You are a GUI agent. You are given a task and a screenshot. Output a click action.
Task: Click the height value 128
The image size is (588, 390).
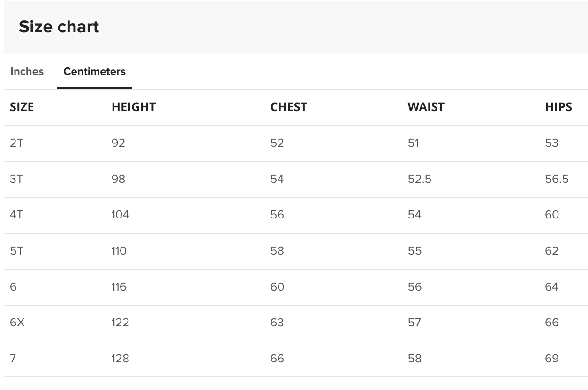(121, 359)
